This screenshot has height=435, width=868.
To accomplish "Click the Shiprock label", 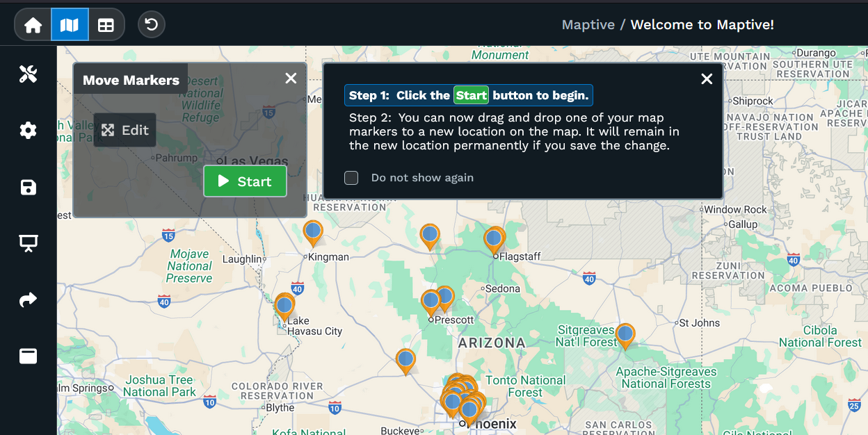I will [753, 101].
